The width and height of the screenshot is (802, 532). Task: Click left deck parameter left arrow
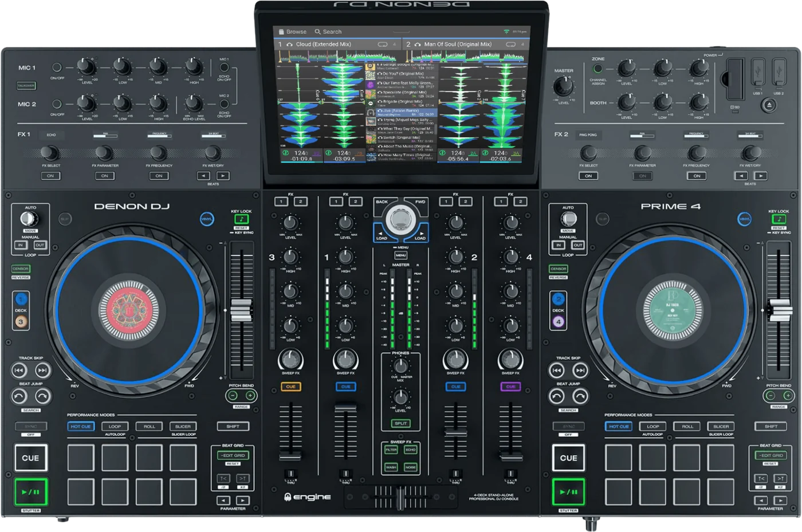click(223, 501)
